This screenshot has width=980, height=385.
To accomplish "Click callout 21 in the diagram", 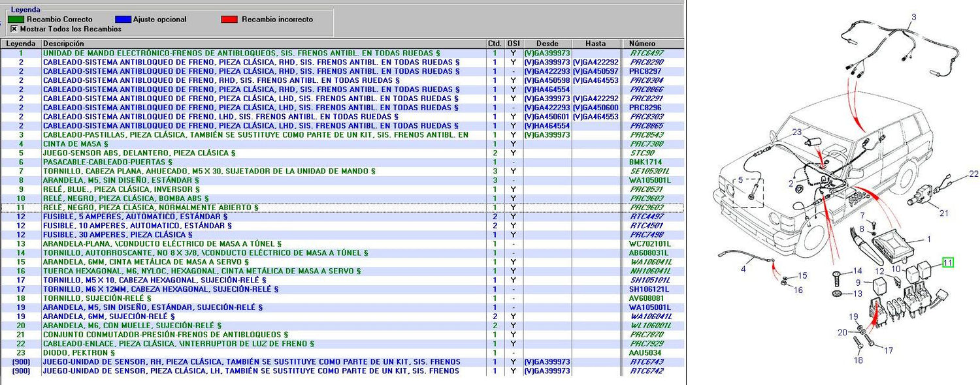I will click(x=943, y=213).
